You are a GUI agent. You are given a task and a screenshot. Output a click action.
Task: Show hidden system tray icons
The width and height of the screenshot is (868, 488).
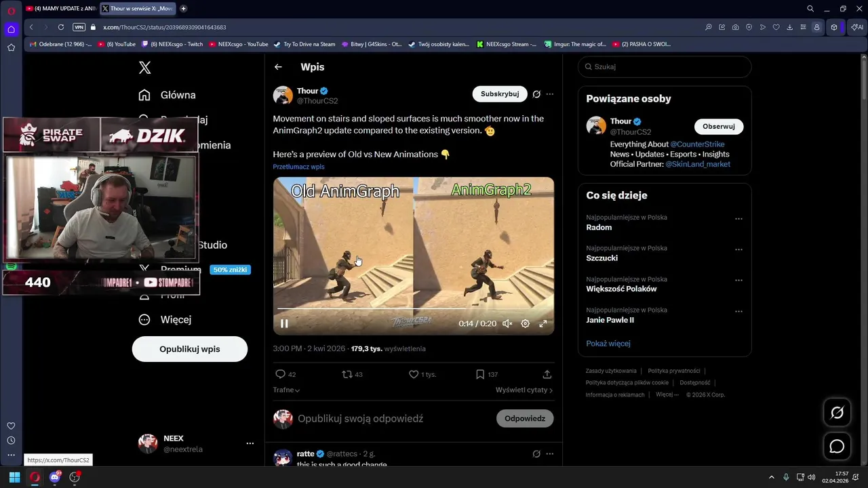tap(771, 477)
